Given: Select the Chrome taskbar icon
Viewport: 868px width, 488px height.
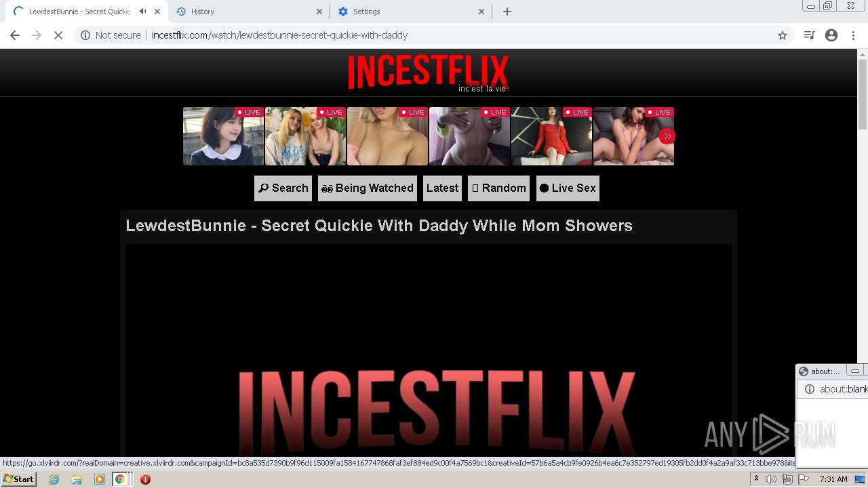Looking at the screenshot, I should (120, 479).
